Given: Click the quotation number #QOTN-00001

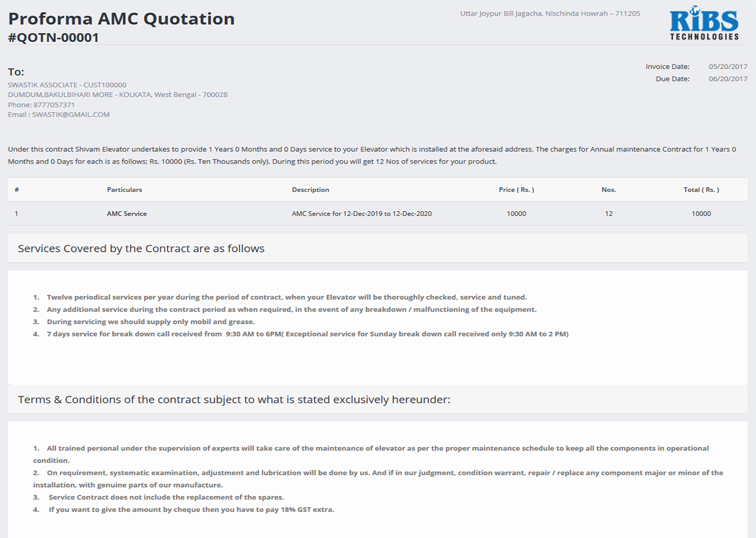Looking at the screenshot, I should (53, 37).
